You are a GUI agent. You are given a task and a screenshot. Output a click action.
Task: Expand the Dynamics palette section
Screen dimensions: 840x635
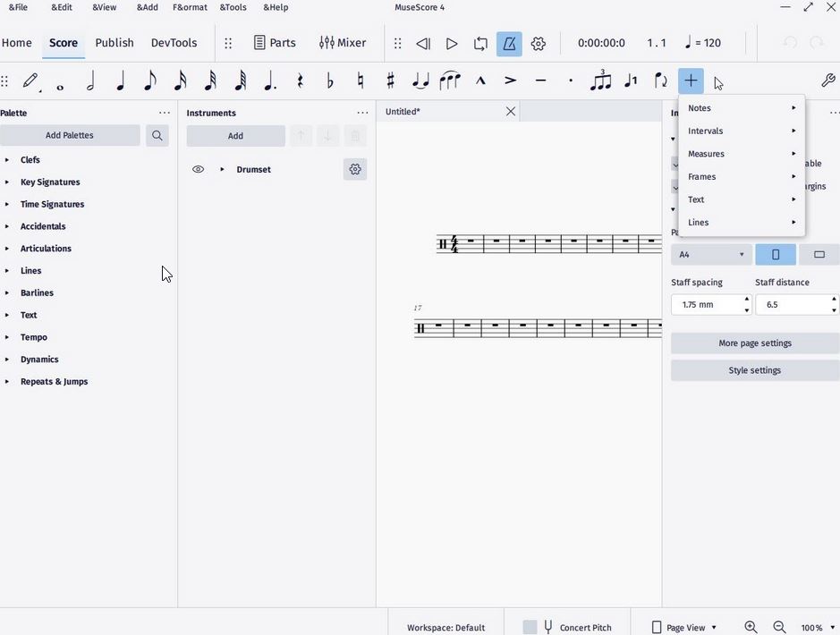click(38, 359)
